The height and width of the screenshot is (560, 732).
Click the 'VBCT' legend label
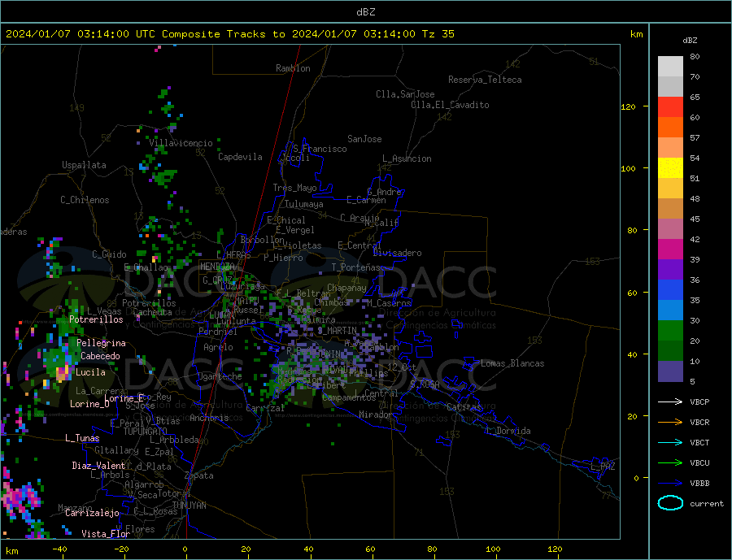coord(699,442)
